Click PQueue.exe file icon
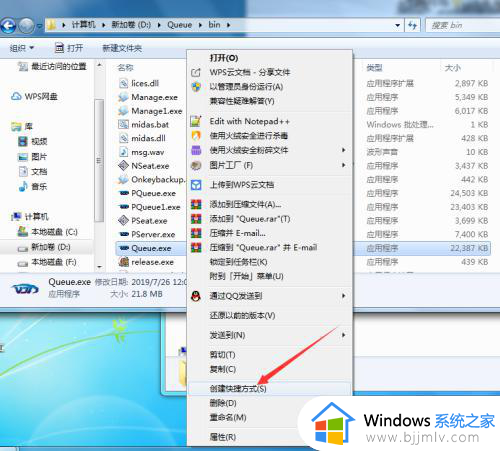The width and height of the screenshot is (500, 451). [x=124, y=193]
